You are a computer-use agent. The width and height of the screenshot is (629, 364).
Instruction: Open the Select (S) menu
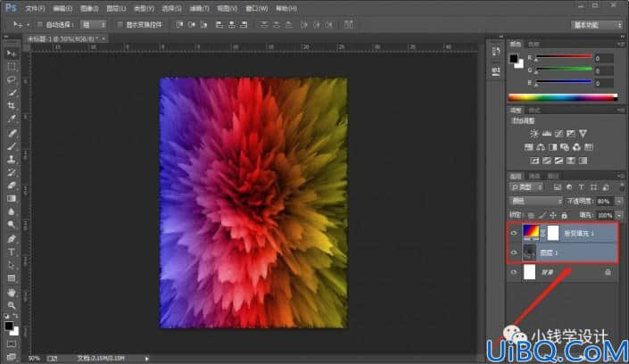[x=171, y=8]
